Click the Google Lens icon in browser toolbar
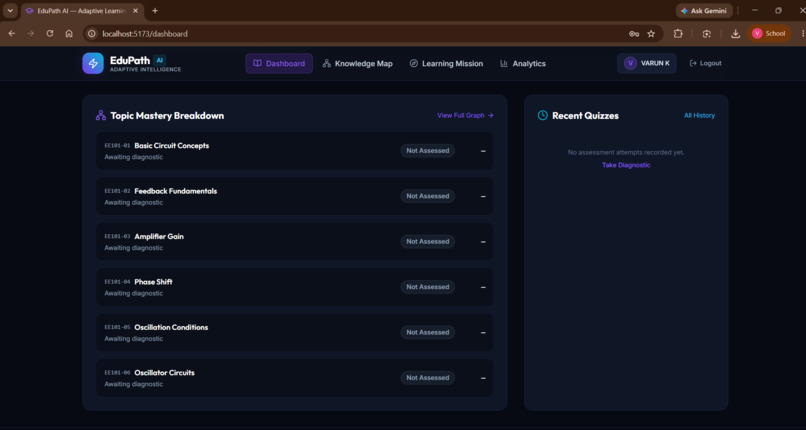Image resolution: width=806 pixels, height=430 pixels. tap(707, 34)
